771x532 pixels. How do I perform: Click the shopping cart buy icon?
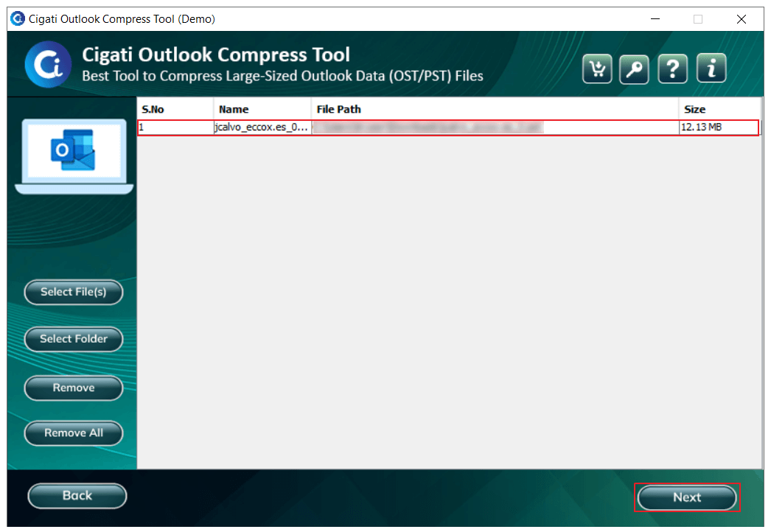(597, 69)
